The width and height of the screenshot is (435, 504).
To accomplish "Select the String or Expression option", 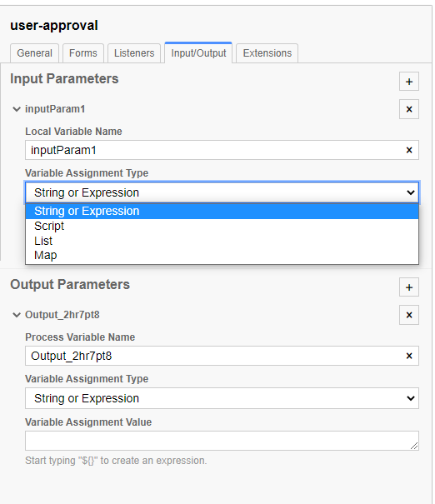I will click(x=222, y=211).
